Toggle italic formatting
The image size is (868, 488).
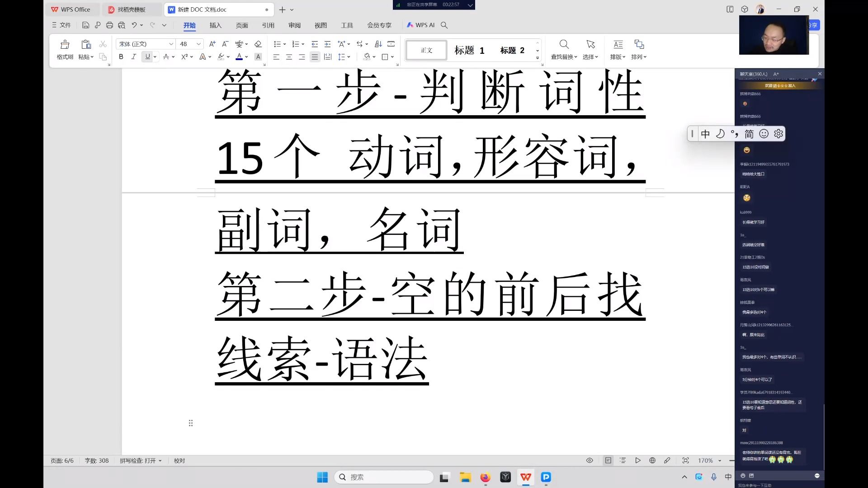point(134,57)
